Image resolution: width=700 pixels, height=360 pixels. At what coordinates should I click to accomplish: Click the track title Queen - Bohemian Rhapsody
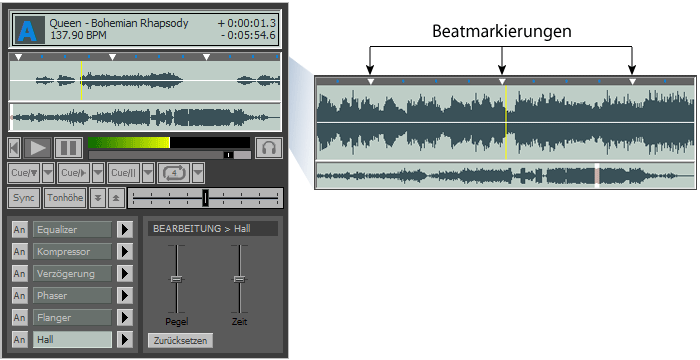(119, 23)
